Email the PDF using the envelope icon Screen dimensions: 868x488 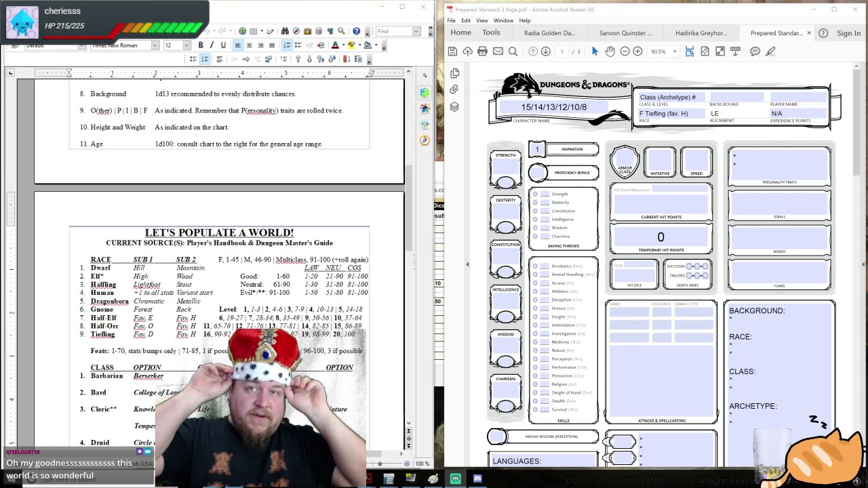pos(498,52)
